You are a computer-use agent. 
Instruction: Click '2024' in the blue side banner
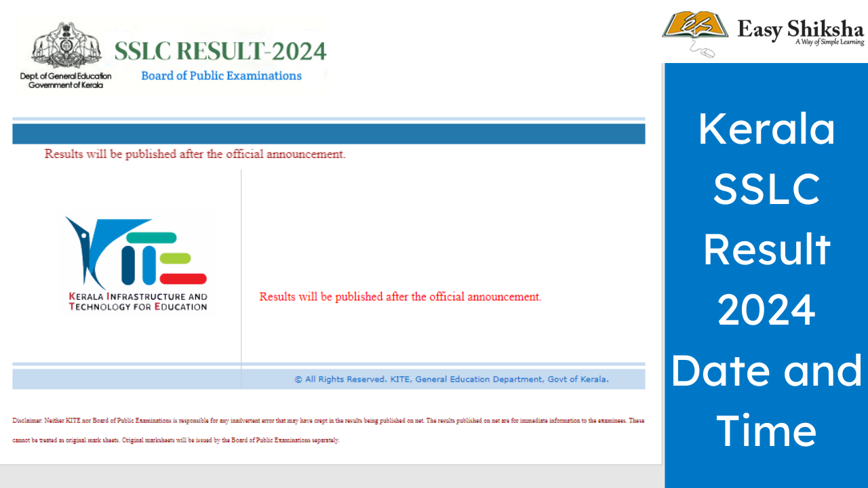coord(766,310)
